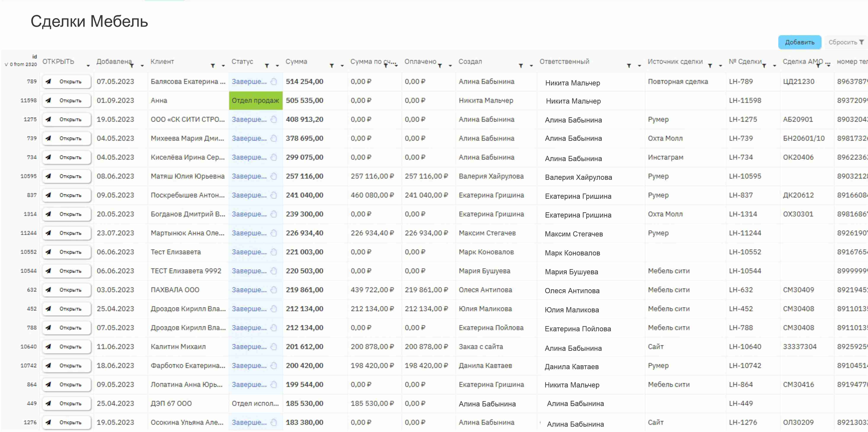Click hand icon in status of deal 10552
The height and width of the screenshot is (432, 868).
point(274,252)
